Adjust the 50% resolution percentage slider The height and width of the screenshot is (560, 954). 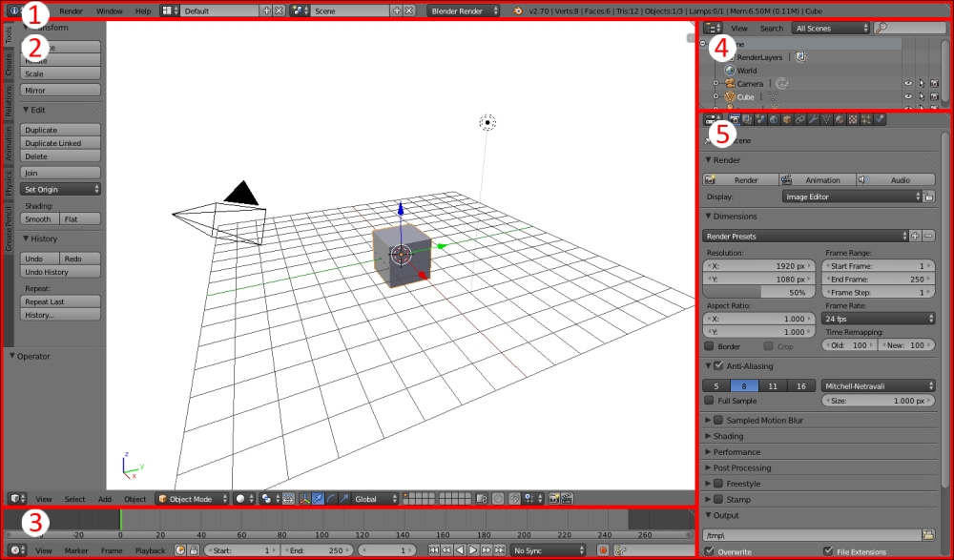(758, 292)
